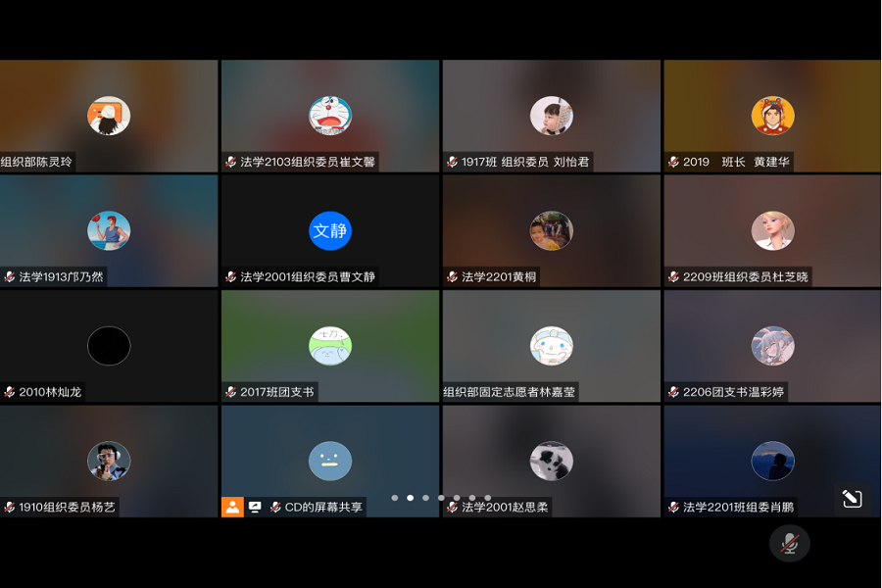
Task: Click the pen annotation icon at bottom right
Action: pos(851,498)
